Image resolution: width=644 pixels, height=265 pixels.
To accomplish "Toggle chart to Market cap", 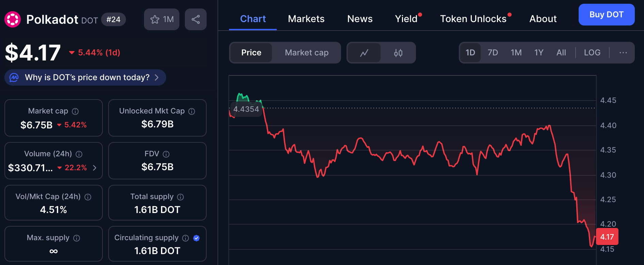I will tap(306, 53).
